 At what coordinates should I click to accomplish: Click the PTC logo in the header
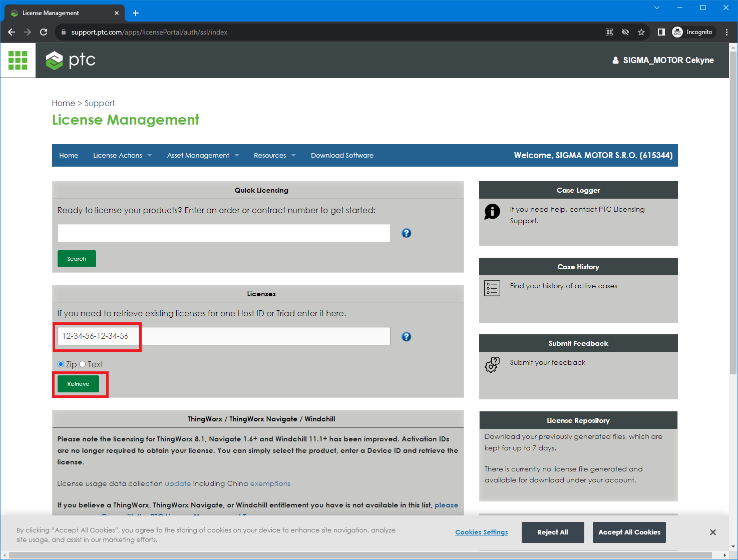(x=70, y=60)
